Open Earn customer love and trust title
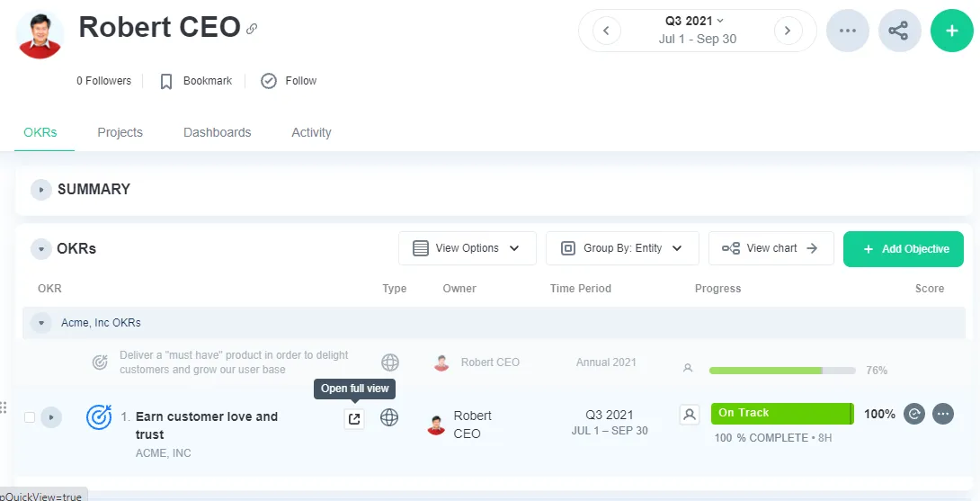Viewport: 980px width, 501px height. click(x=206, y=425)
